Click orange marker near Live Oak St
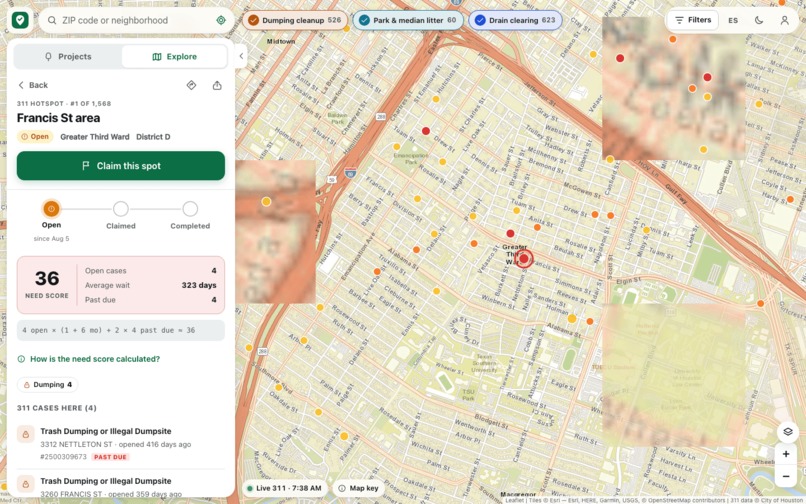The image size is (806, 504). [377, 271]
